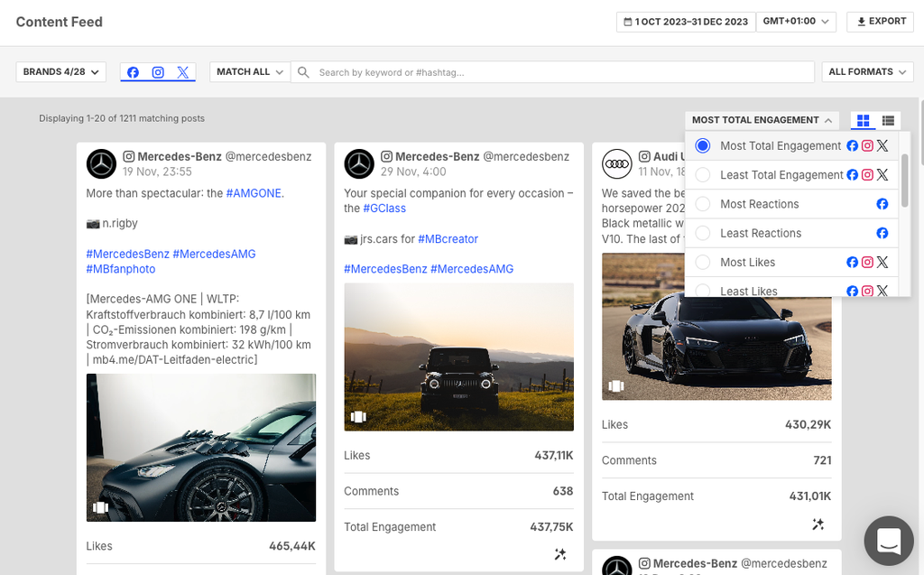The height and width of the screenshot is (575, 924).
Task: Open the GMT+01:00 timezone dropdown
Action: tap(798, 22)
